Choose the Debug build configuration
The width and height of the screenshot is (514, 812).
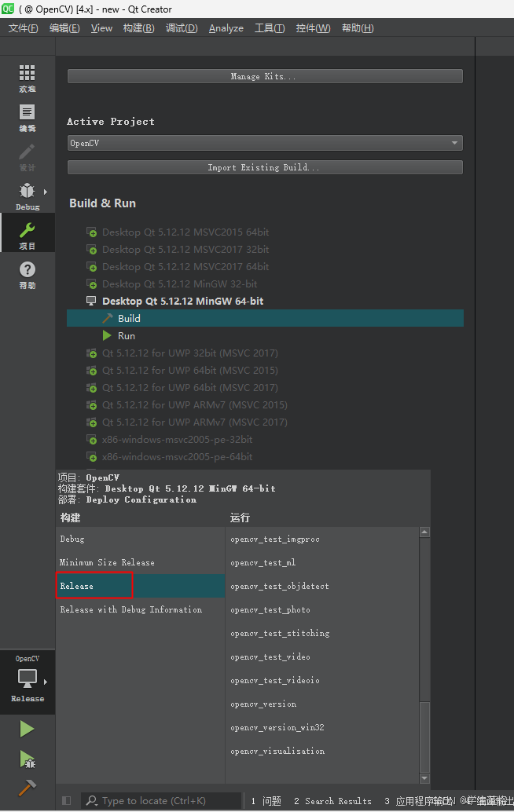tap(140, 539)
